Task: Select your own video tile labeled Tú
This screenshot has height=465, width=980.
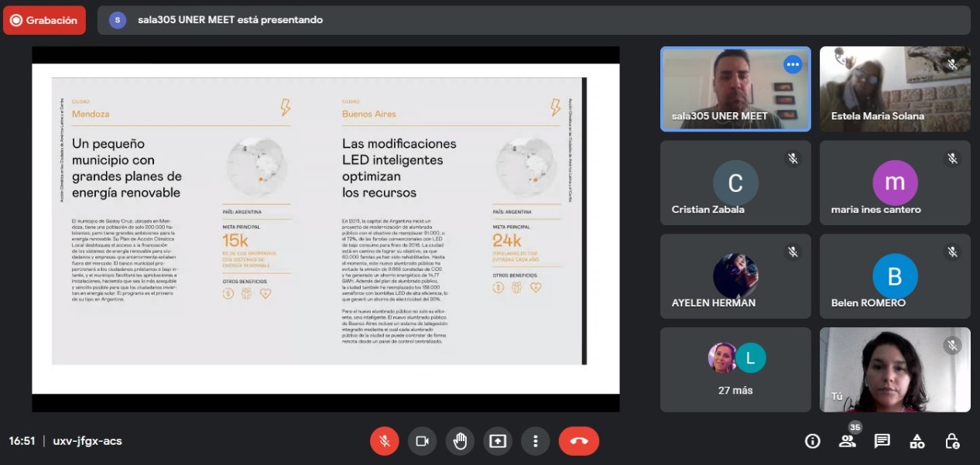Action: (895, 369)
